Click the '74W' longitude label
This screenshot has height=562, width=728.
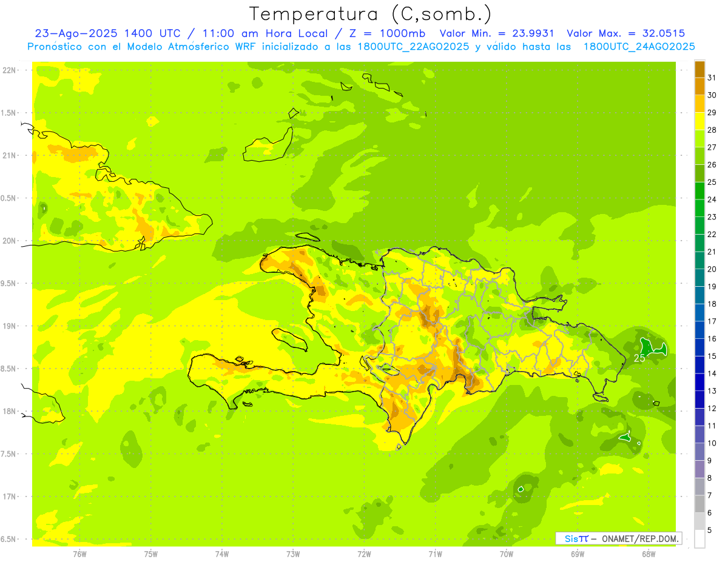222,554
